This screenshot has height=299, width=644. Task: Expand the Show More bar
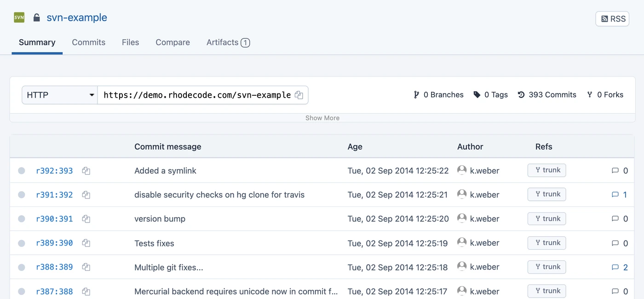322,118
